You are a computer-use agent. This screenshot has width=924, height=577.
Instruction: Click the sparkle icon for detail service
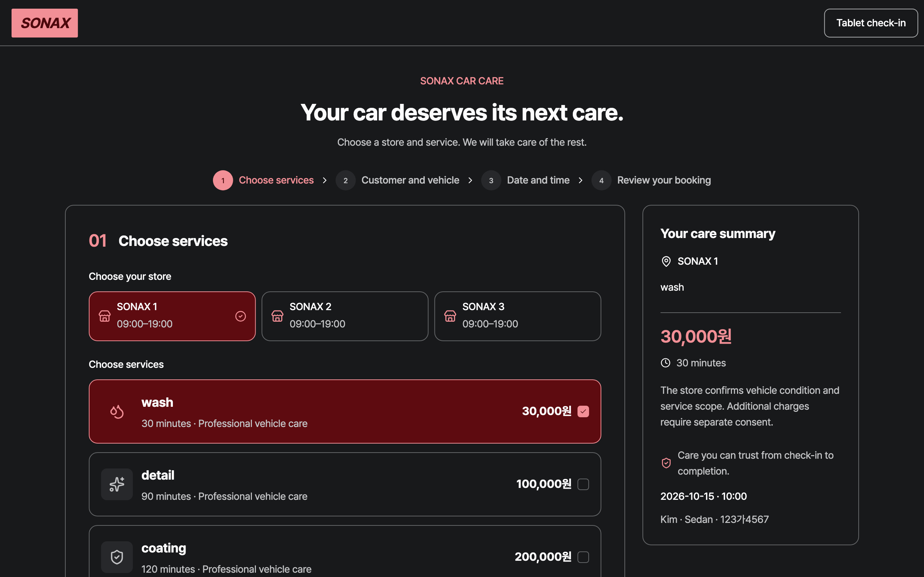point(117,484)
